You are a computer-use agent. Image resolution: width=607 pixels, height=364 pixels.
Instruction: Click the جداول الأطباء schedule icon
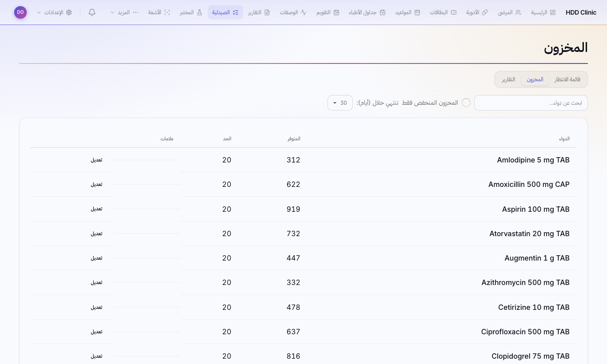click(383, 12)
